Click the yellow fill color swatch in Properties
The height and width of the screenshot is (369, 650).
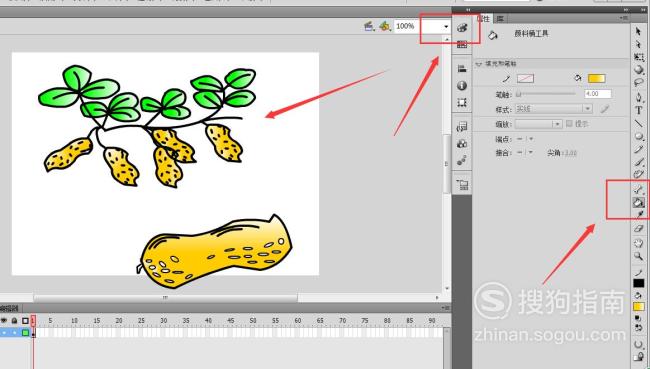click(597, 78)
